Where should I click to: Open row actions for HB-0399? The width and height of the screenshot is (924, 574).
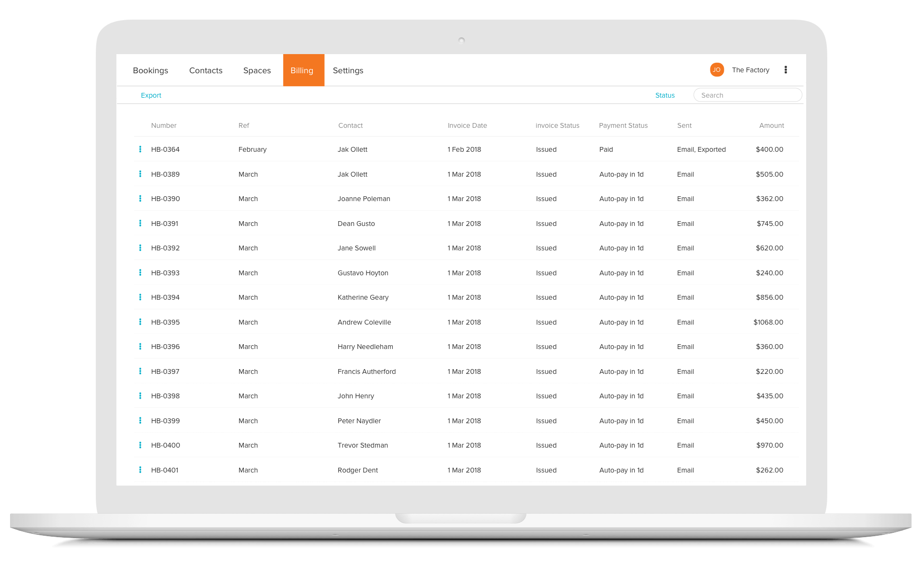(140, 421)
